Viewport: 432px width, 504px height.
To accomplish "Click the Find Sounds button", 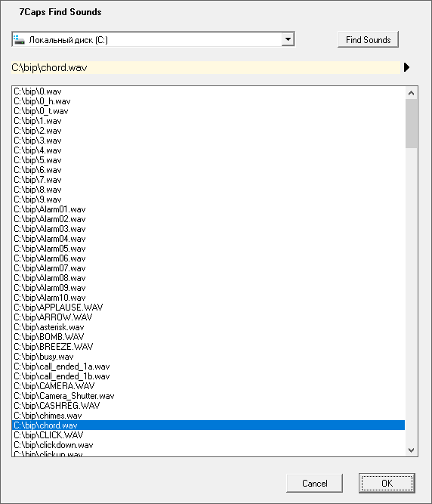I will (368, 39).
